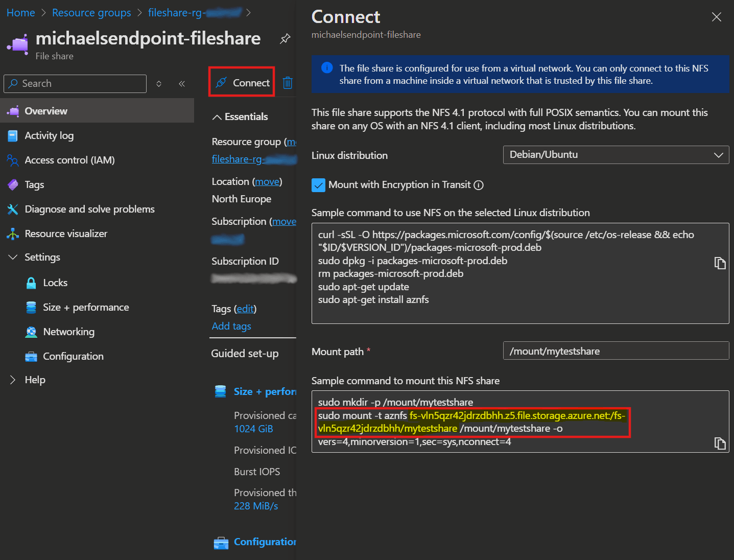Open the Linux distribution dropdown
This screenshot has height=560, width=734.
(616, 155)
